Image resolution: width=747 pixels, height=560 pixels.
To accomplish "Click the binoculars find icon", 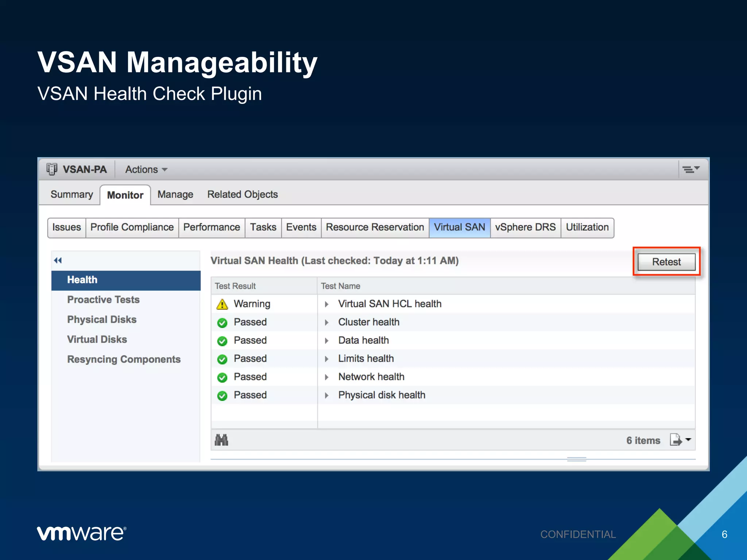I will coord(221,440).
